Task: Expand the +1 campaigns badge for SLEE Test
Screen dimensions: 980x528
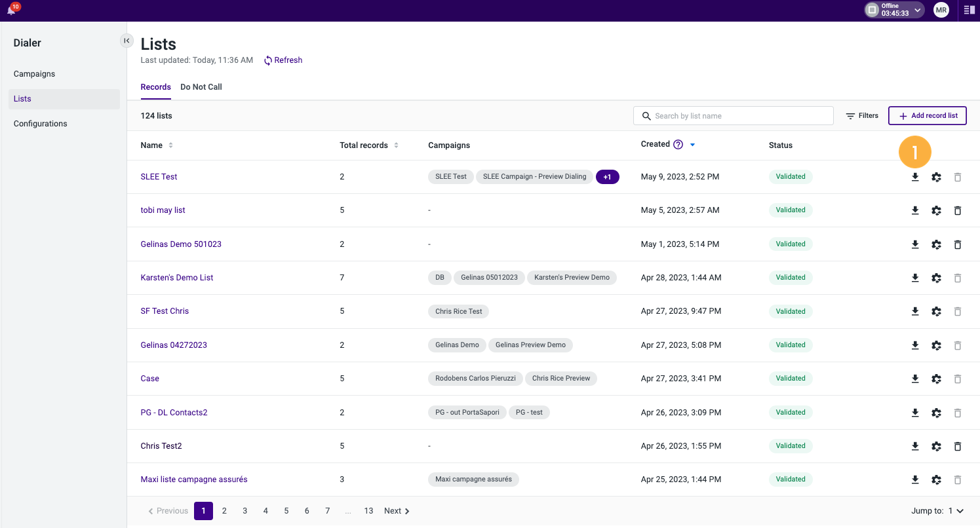Action: [608, 177]
